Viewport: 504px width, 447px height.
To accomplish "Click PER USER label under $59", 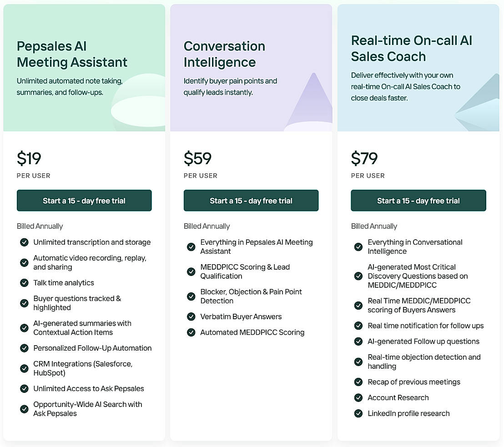I will coord(201,176).
